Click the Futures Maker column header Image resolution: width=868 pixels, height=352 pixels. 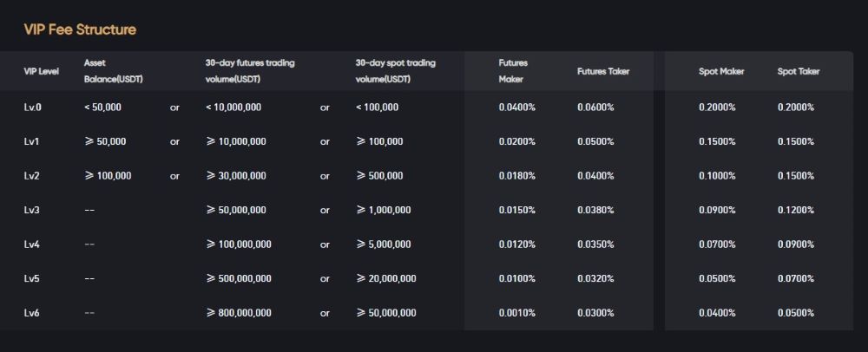[x=514, y=71]
